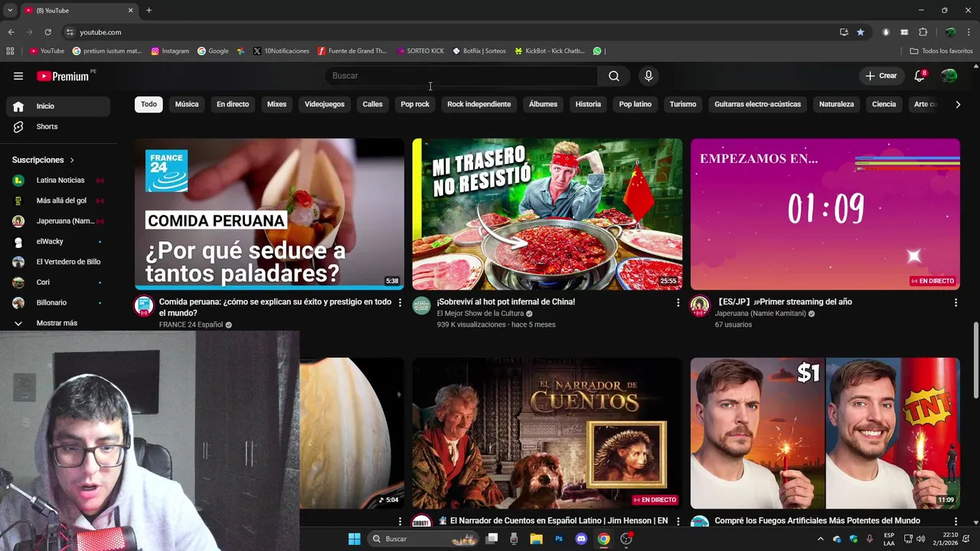Open elWacky subscription
Viewport: 980px width, 551px height.
[58, 242]
